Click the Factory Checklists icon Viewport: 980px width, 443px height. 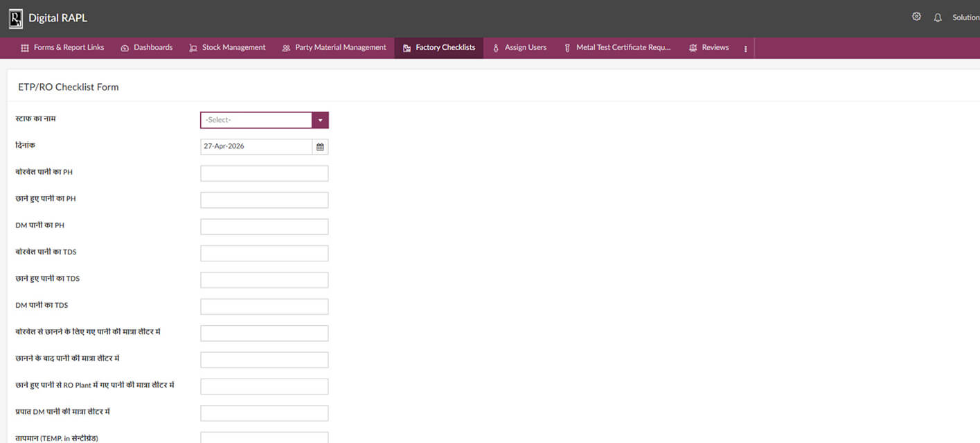[407, 48]
